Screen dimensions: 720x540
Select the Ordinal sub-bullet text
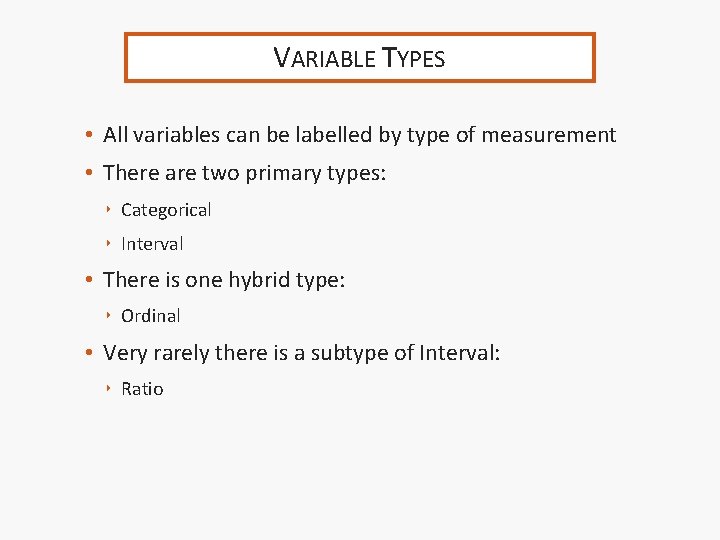coord(150,316)
